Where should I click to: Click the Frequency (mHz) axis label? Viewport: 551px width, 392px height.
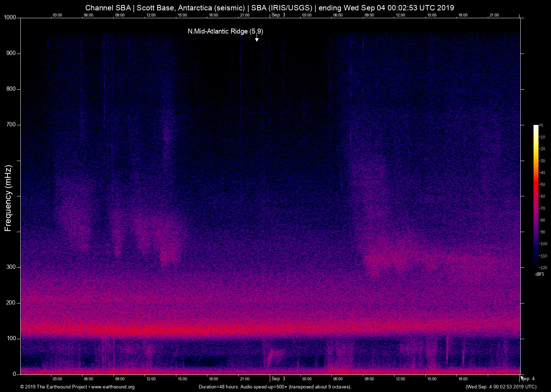click(x=8, y=198)
